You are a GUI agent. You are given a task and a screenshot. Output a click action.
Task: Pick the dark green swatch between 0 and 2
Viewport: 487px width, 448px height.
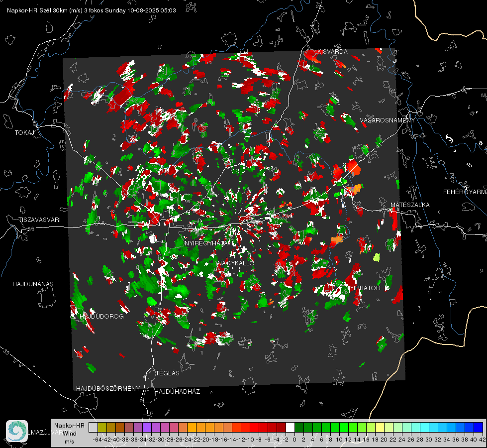299,427
